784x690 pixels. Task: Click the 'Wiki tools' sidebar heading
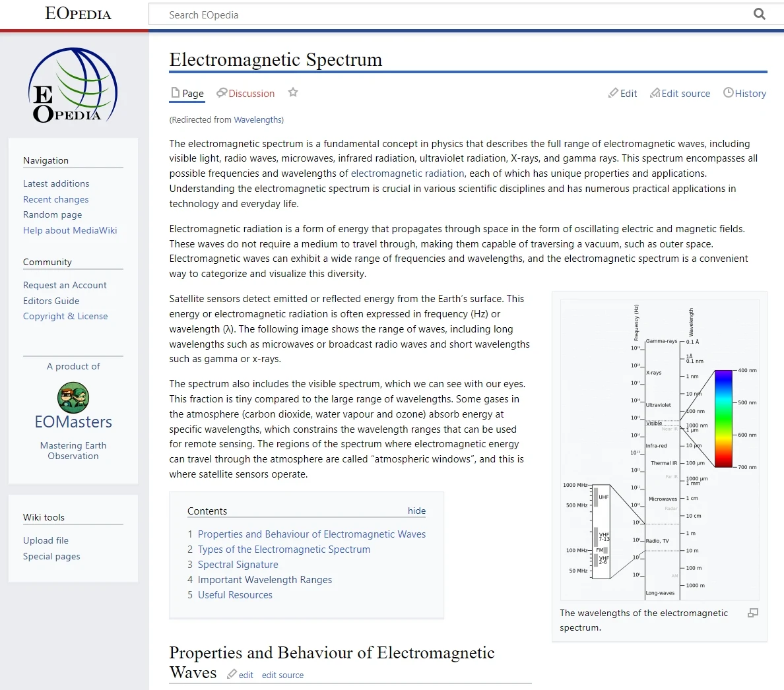coord(44,518)
